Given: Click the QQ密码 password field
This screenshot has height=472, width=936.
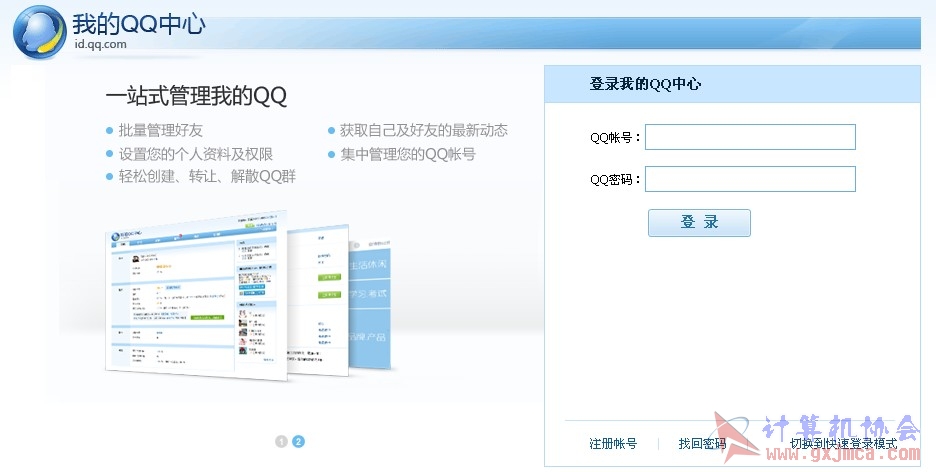Looking at the screenshot, I should coord(750,179).
